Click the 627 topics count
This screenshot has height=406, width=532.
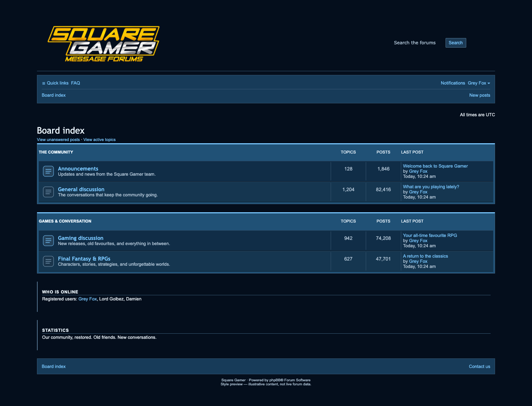(348, 259)
